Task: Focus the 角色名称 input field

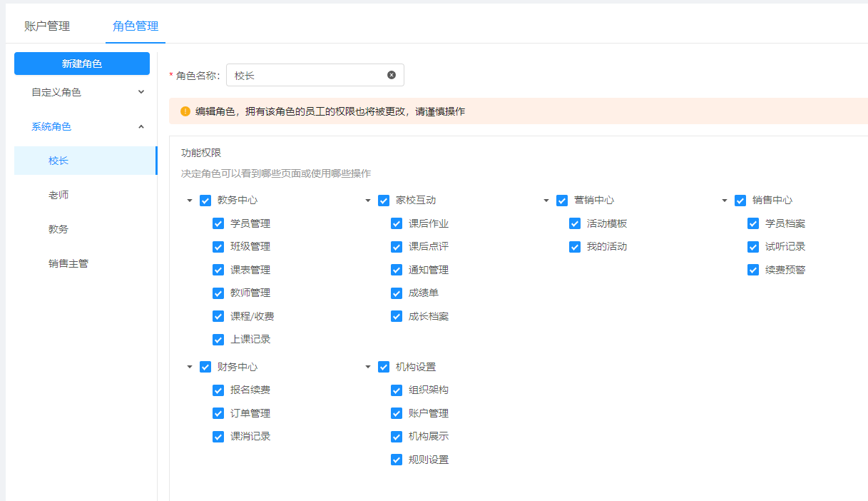Action: 315,75
